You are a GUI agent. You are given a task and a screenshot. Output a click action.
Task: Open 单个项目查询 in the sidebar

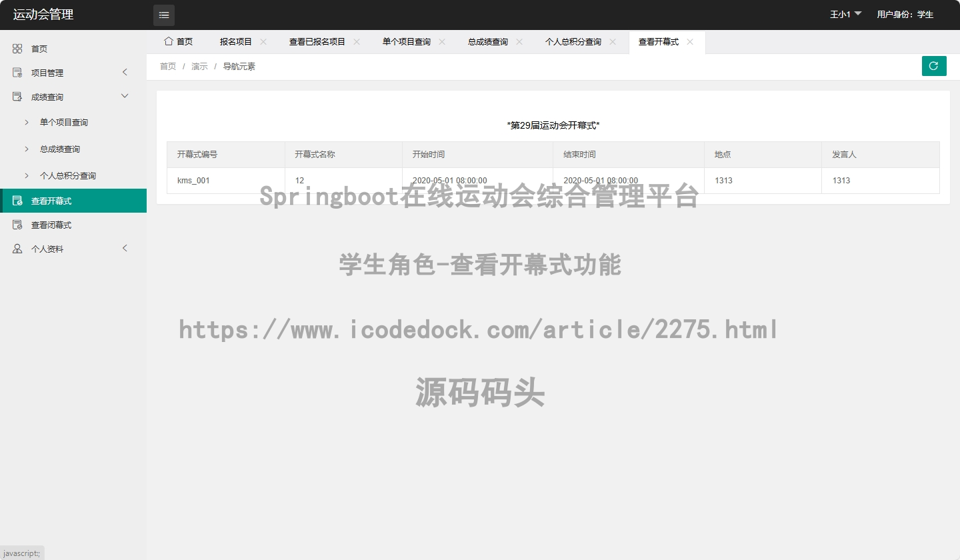tap(73, 122)
